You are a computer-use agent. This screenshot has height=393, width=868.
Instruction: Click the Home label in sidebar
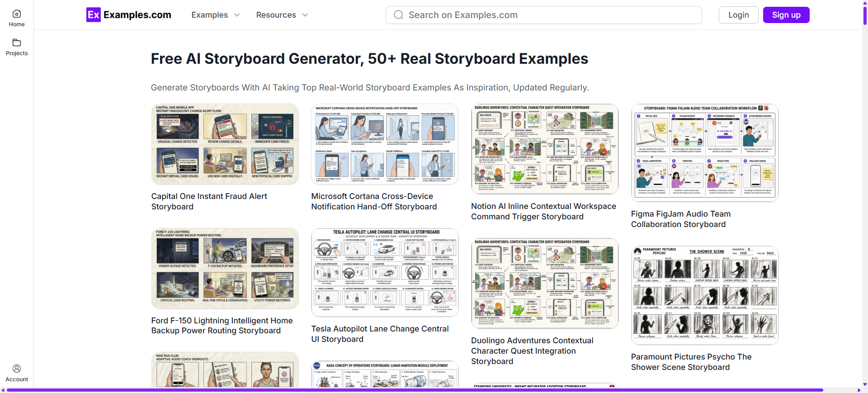pos(17,24)
